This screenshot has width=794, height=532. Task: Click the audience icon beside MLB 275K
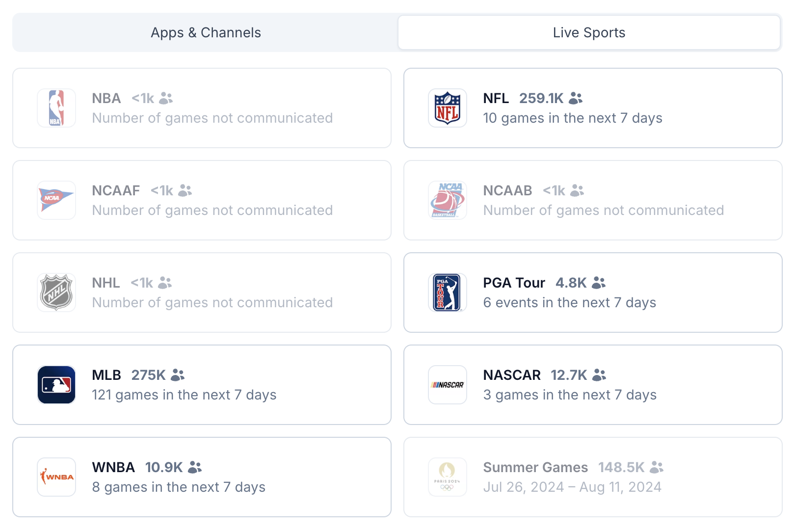click(x=178, y=375)
